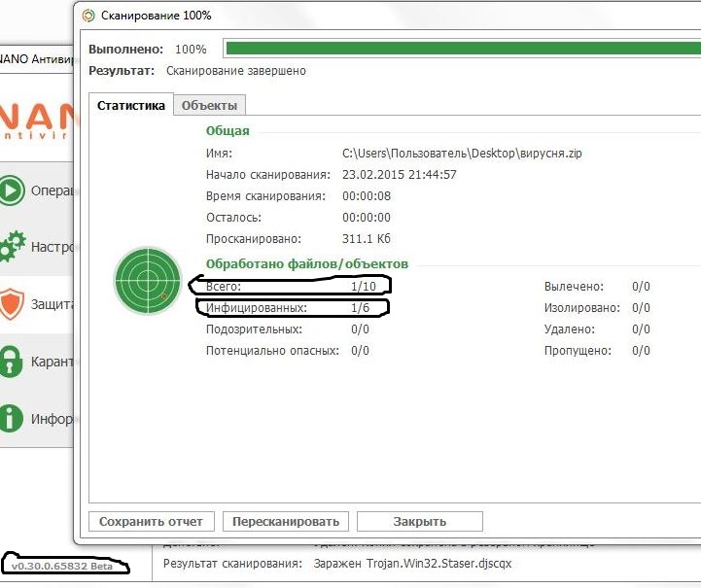The height and width of the screenshot is (588, 701).
Task: Close the dialog with Закрыть button
Action: click(x=420, y=522)
